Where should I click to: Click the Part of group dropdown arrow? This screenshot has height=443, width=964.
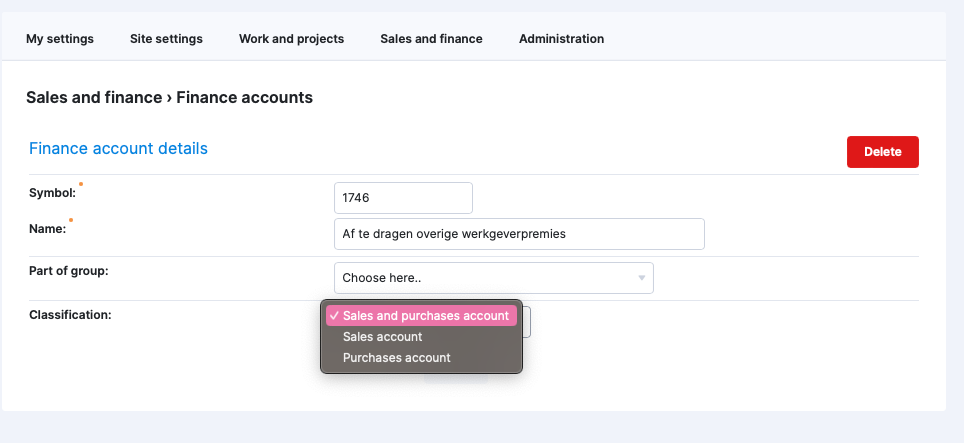(641, 278)
